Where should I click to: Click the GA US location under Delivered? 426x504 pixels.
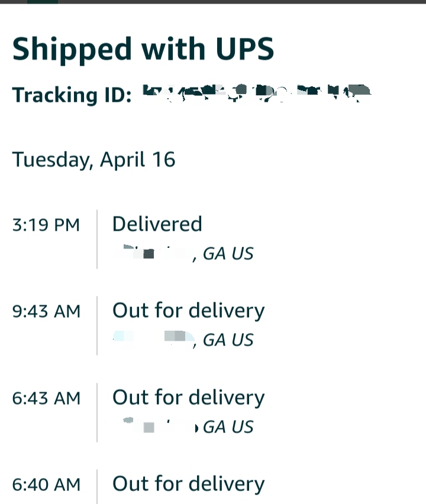point(228,254)
